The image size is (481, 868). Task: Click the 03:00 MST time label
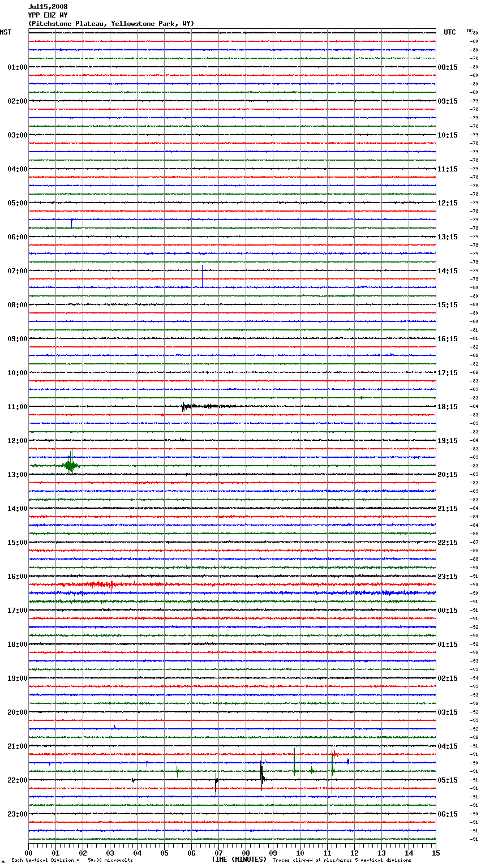point(18,135)
